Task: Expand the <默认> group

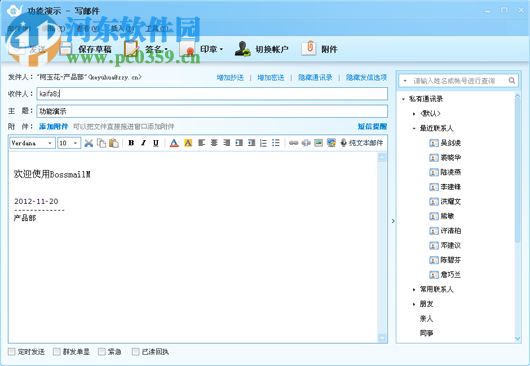Action: 414,114
